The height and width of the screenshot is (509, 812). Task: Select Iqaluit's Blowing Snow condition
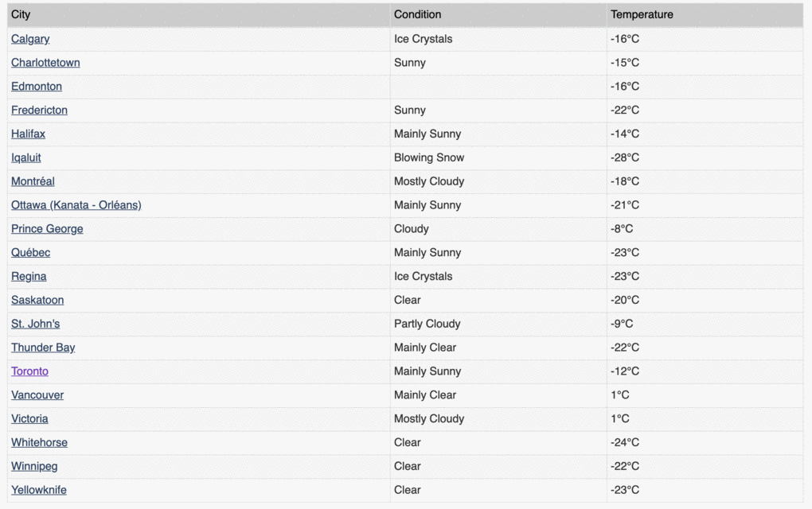(429, 157)
